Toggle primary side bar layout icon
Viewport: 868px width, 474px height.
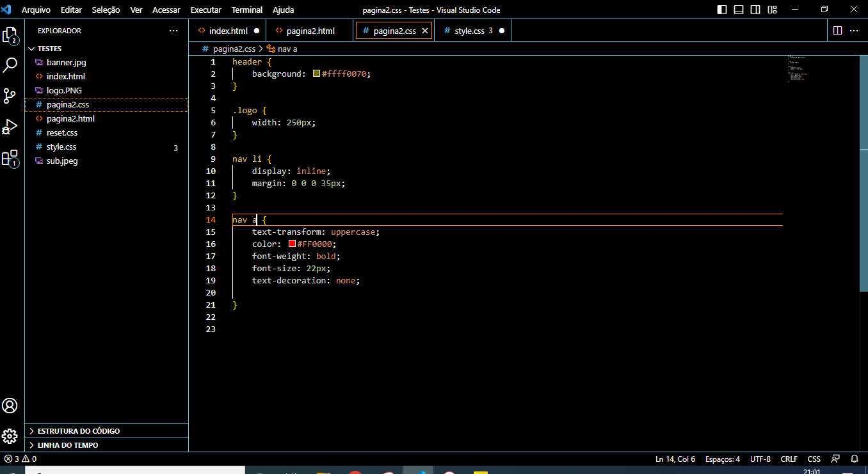point(722,10)
